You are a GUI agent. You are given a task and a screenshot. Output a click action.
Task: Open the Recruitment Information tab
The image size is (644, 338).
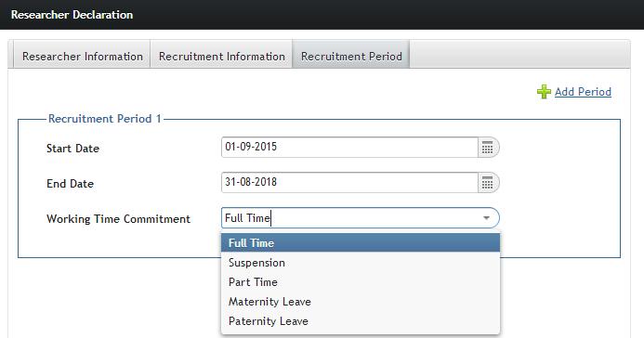pyautogui.click(x=222, y=57)
